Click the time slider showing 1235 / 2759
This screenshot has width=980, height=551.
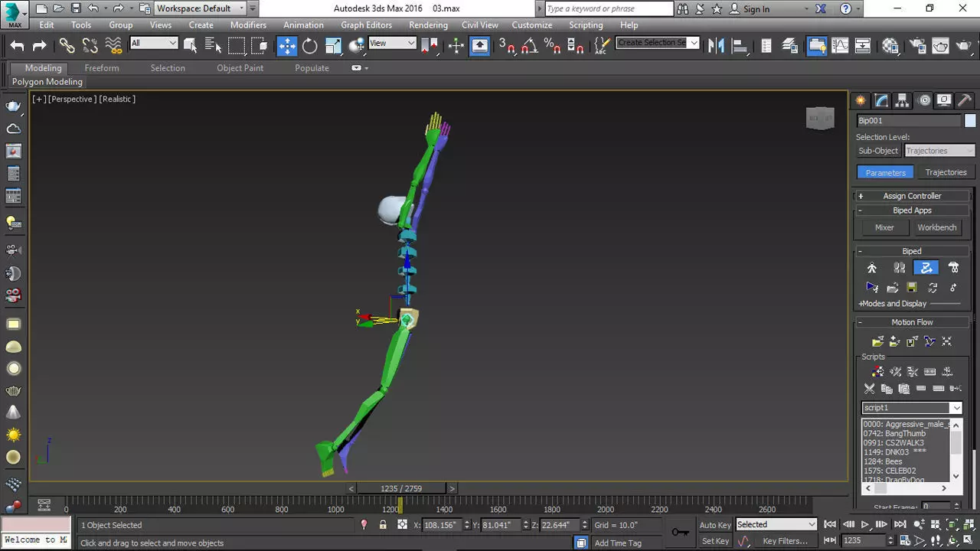point(401,488)
